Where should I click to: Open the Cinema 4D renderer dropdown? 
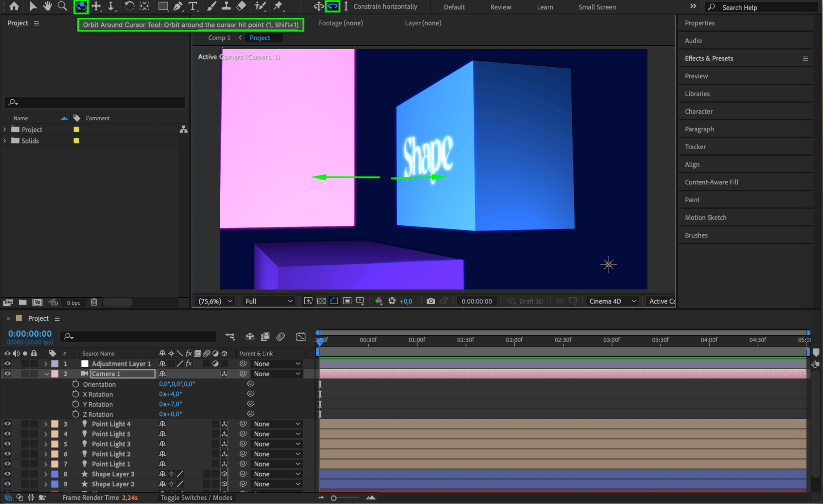click(x=612, y=301)
